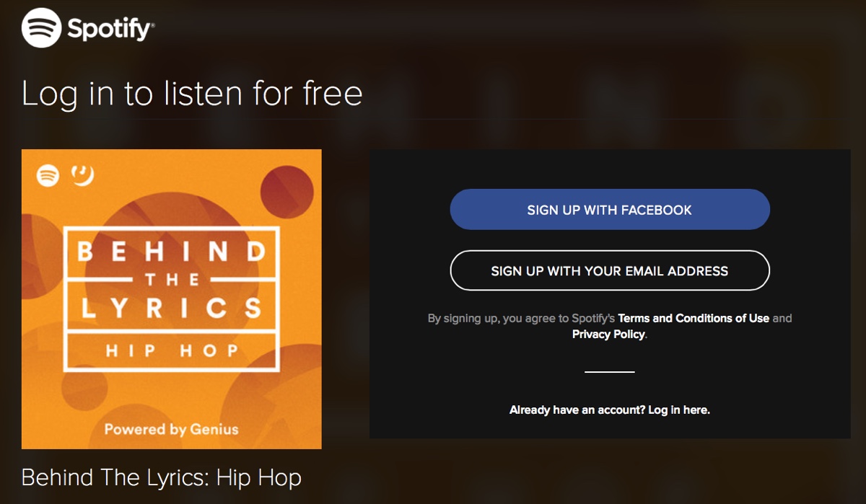Image resolution: width=866 pixels, height=504 pixels.
Task: Click the white divider line in signup panel
Action: pyautogui.click(x=610, y=372)
